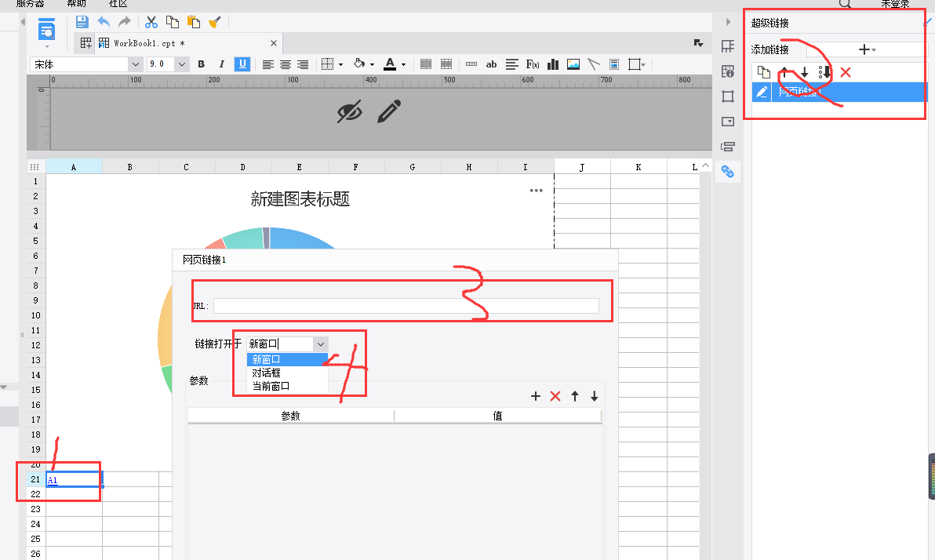Open the 添加链接 plus dropdown

867,49
